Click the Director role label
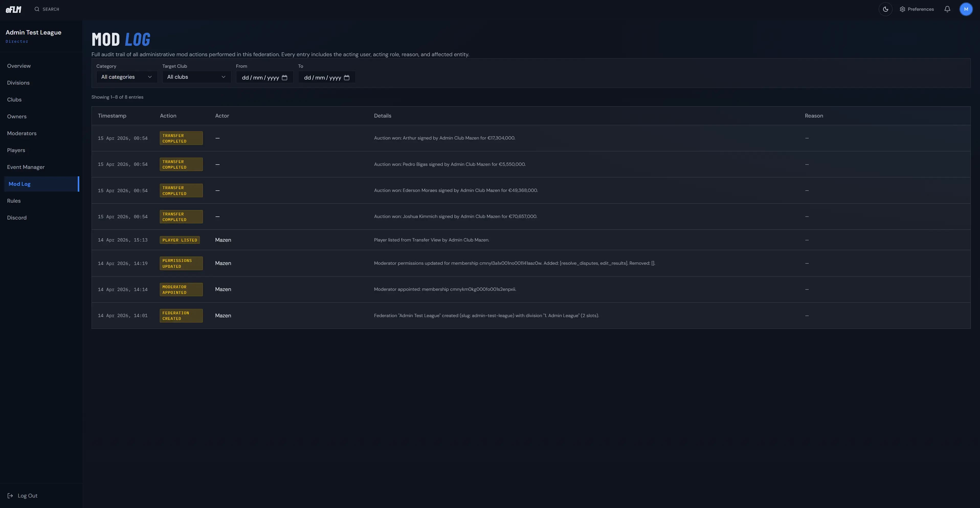Screen dimensions: 980x508 coord(17,41)
